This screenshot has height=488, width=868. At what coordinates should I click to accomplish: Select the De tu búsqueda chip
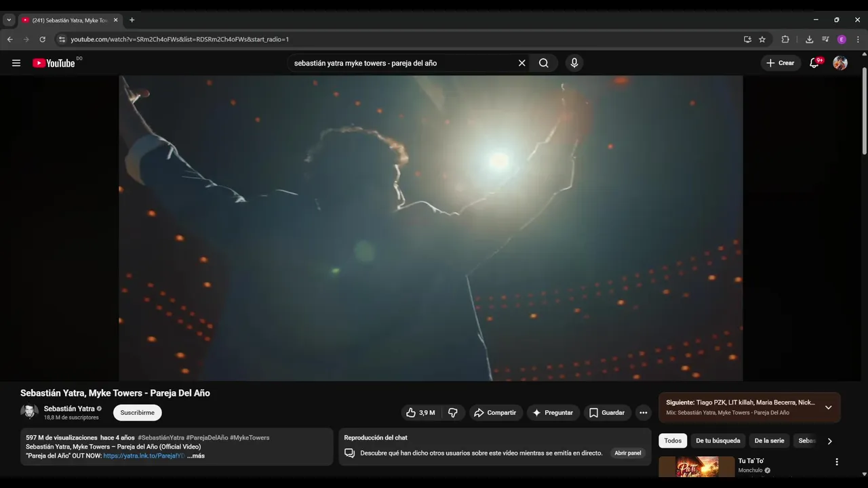pos(718,441)
